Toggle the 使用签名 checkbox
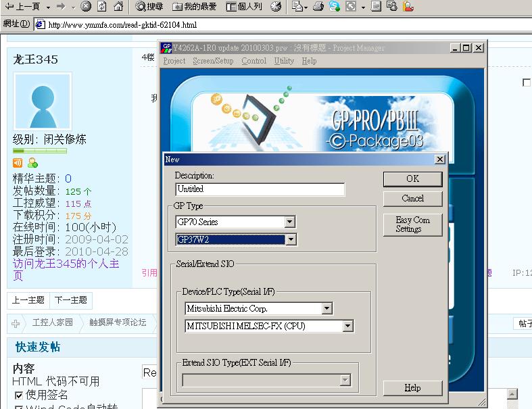The image size is (532, 409). (18, 395)
